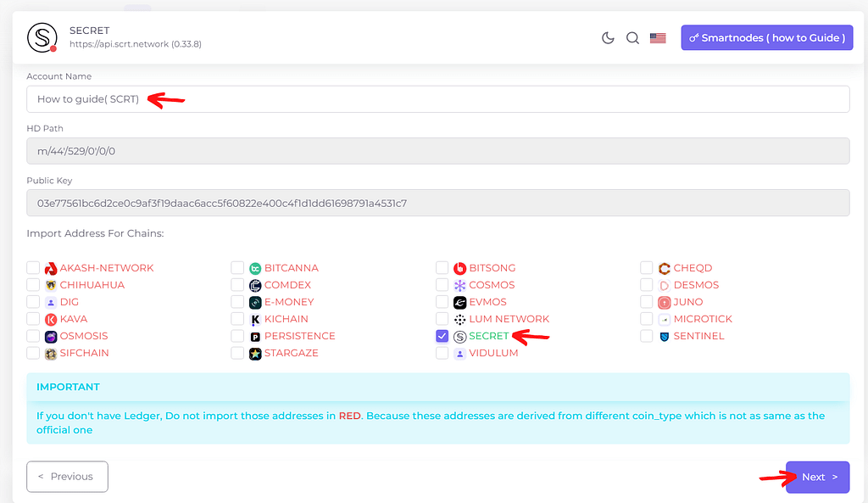Click COMDEX chain label
This screenshot has height=503, width=868.
coord(287,285)
